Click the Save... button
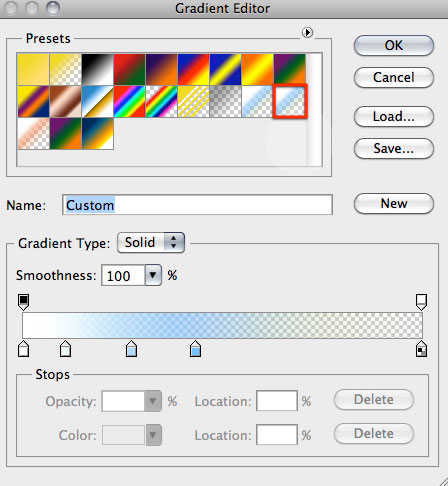This screenshot has height=486, width=448. (394, 148)
